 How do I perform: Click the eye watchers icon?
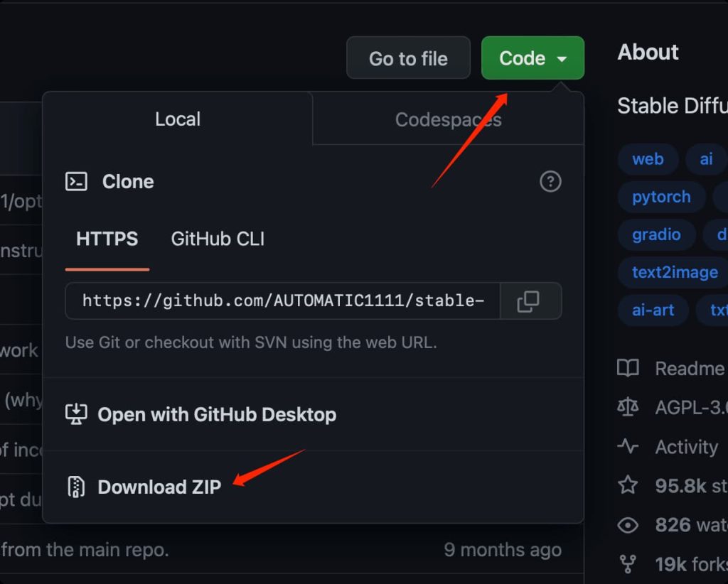(628, 525)
